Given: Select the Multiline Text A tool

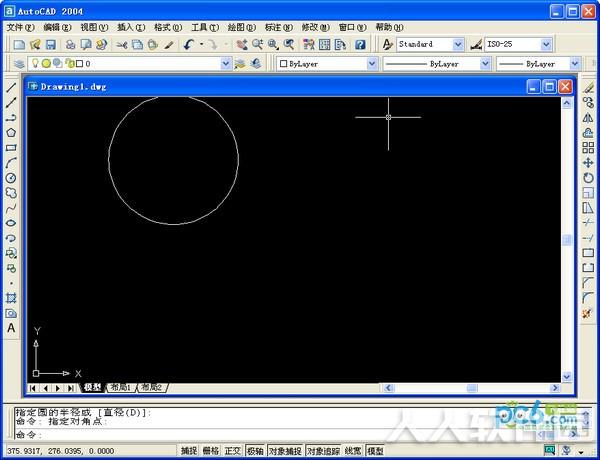Looking at the screenshot, I should [11, 328].
